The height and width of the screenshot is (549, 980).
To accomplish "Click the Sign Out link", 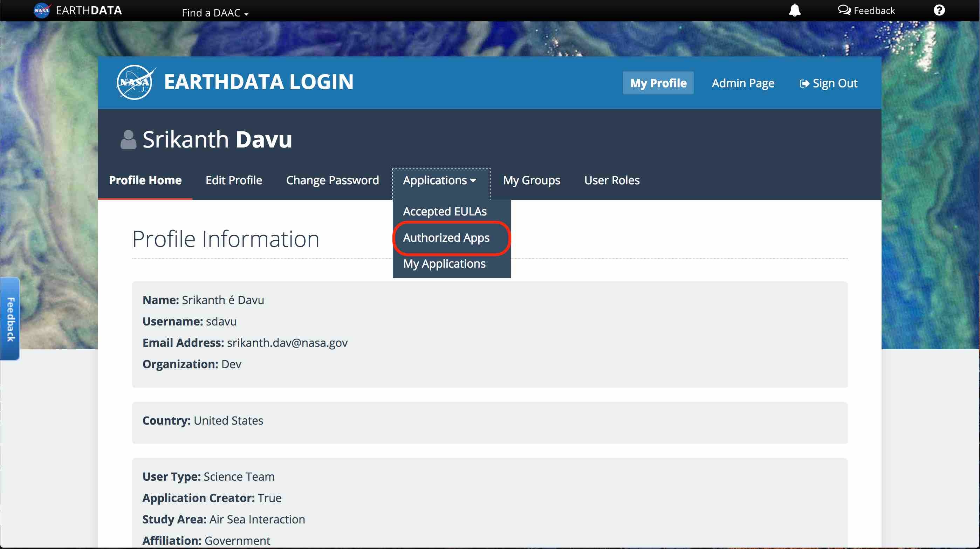I will 828,83.
